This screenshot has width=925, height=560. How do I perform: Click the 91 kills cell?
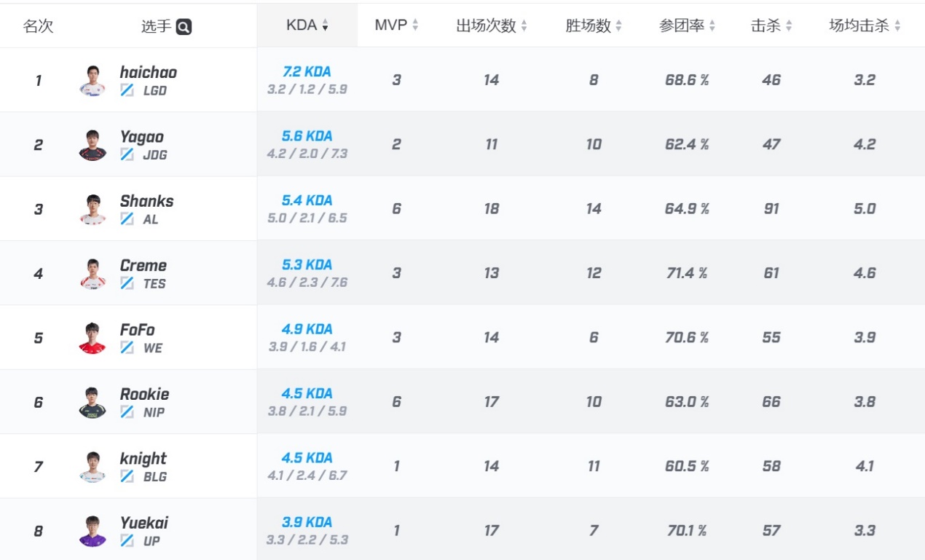click(771, 209)
